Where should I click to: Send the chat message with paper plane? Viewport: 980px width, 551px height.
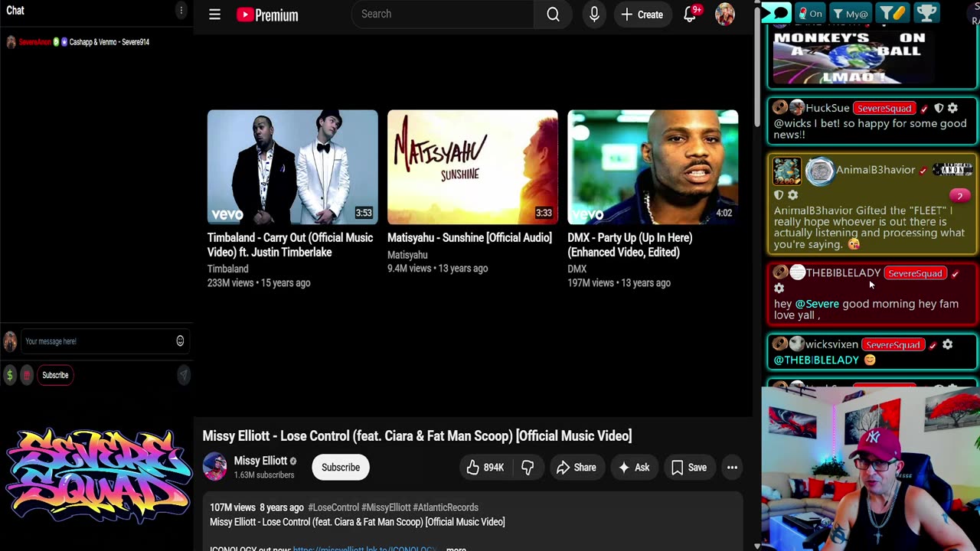click(183, 375)
